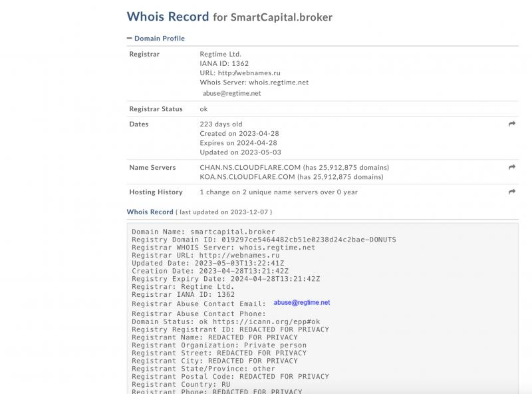The width and height of the screenshot is (532, 394).
Task: Click Registrant State/Province: other line
Action: pyautogui.click(x=203, y=368)
